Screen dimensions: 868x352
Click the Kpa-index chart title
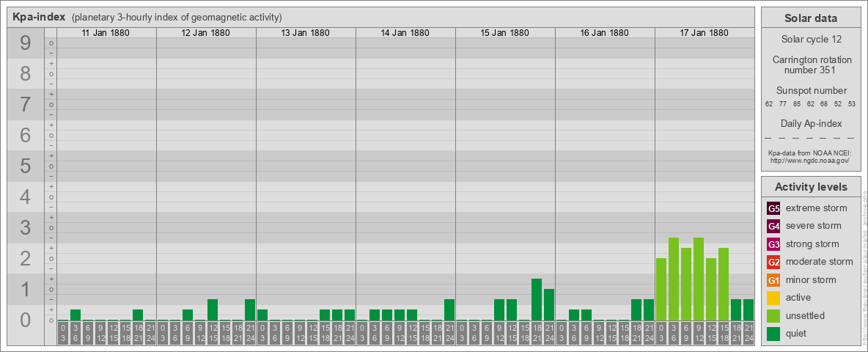pos(39,17)
